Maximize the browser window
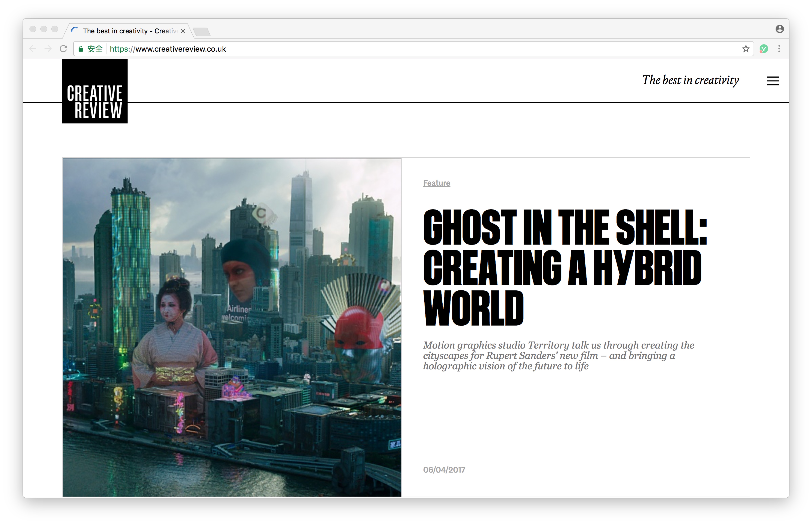812x525 pixels. 54,29
